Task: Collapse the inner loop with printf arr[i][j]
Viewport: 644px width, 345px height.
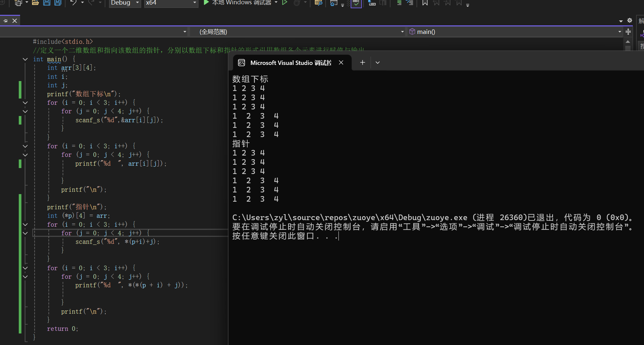Action: (25, 155)
